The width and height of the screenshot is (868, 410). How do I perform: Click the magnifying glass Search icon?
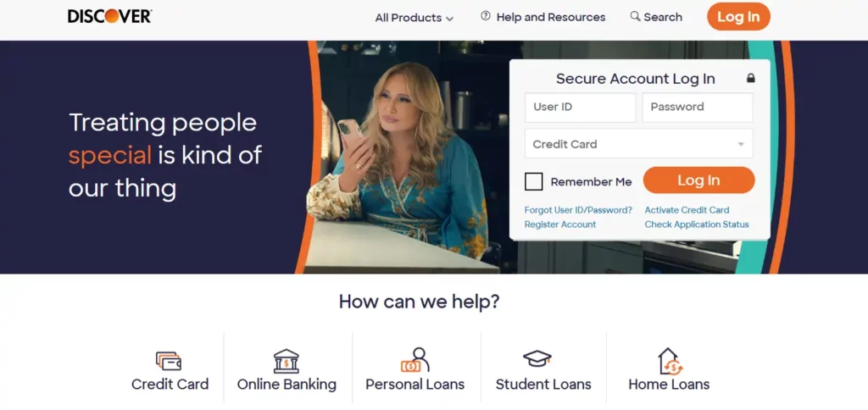pos(635,17)
